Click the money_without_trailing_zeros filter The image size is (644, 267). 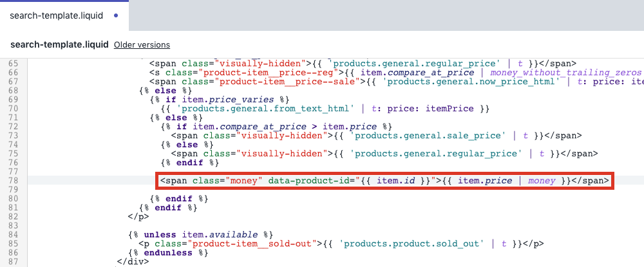pyautogui.click(x=565, y=73)
